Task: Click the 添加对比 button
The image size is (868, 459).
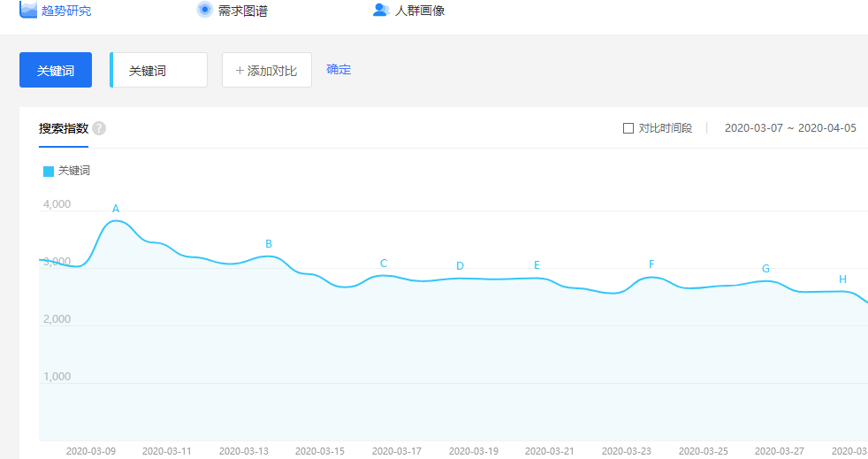Action: (267, 71)
